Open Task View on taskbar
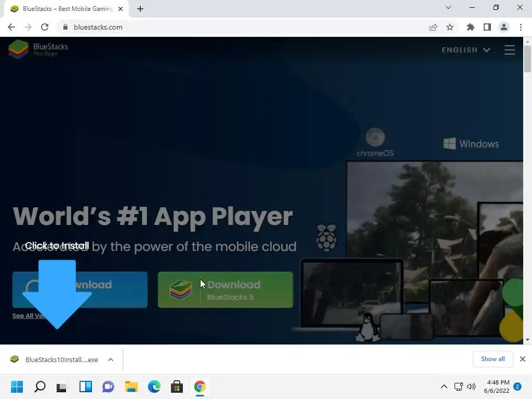The height and width of the screenshot is (399, 532). coord(62,387)
